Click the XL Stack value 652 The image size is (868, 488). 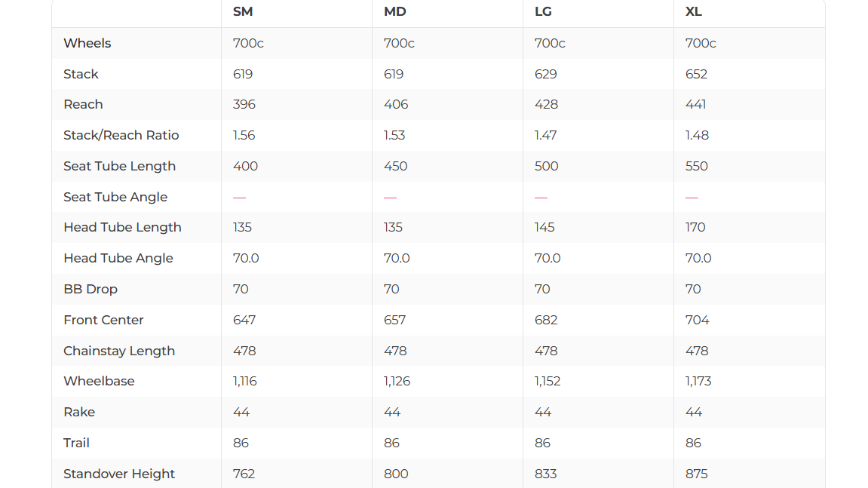coord(696,74)
